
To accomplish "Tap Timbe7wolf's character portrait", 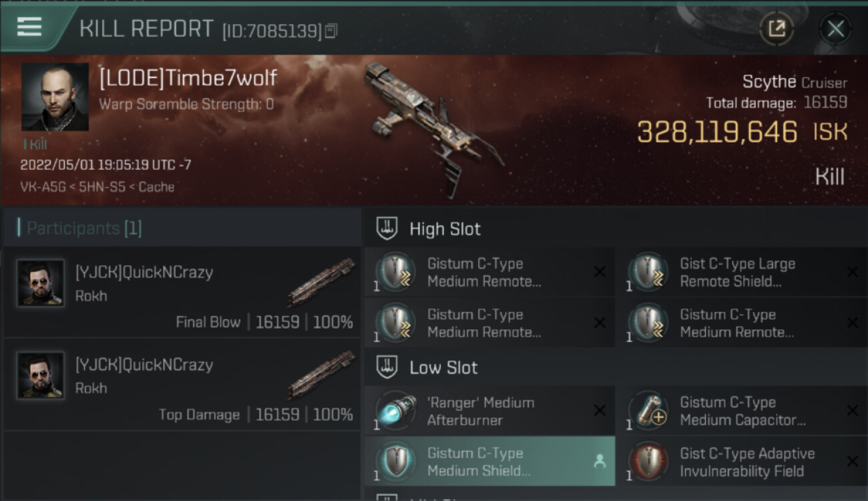I will pyautogui.click(x=55, y=97).
